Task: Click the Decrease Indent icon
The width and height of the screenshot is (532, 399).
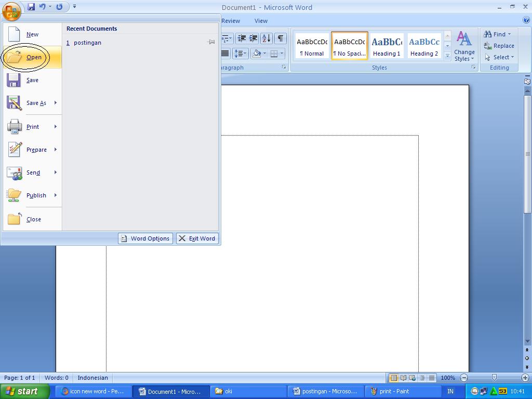Action: (242, 38)
